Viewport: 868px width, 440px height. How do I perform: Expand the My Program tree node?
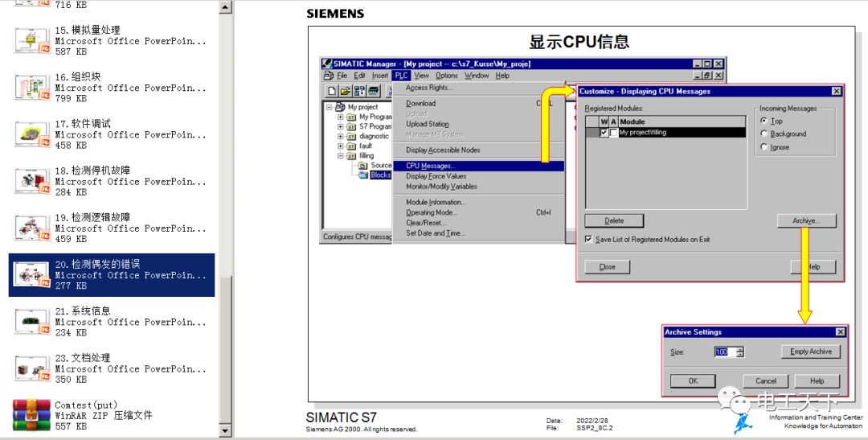341,117
